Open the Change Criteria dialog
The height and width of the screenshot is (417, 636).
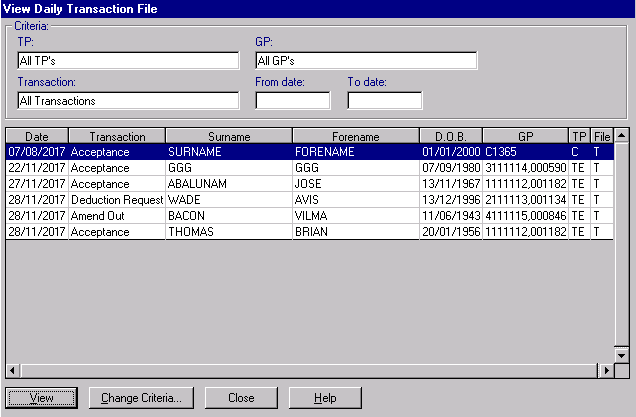tap(141, 397)
